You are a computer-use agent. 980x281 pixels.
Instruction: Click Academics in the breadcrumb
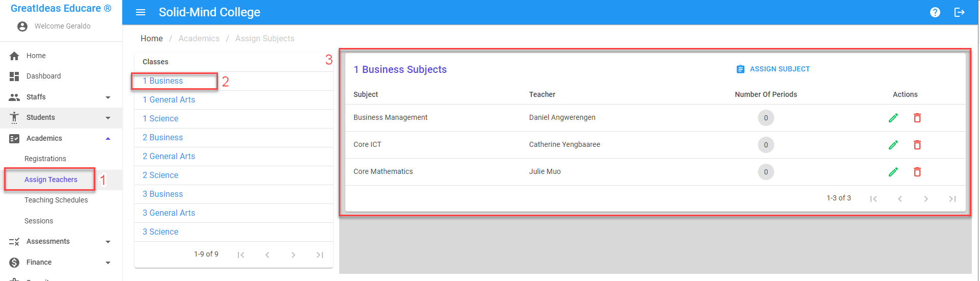[199, 38]
